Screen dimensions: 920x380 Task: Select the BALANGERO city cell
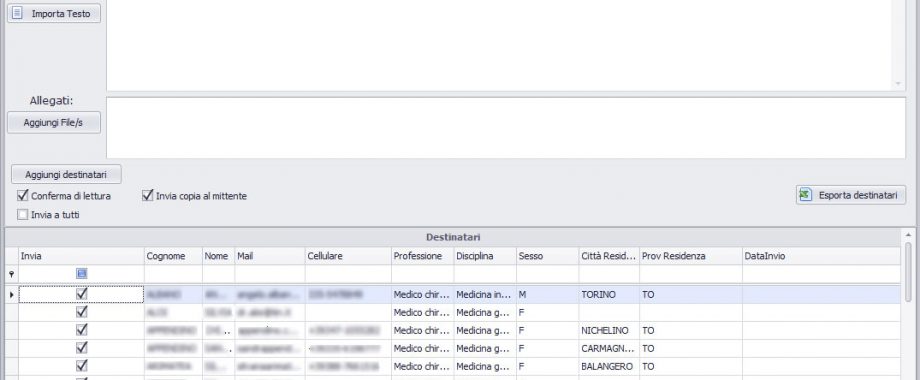coord(609,367)
